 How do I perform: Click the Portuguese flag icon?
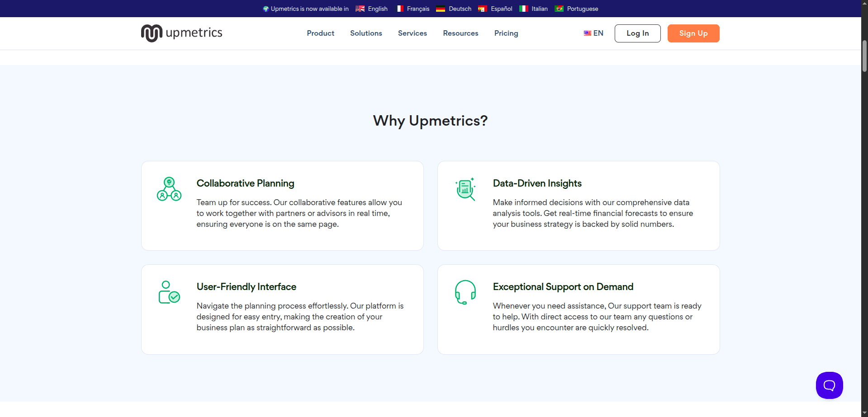click(559, 9)
